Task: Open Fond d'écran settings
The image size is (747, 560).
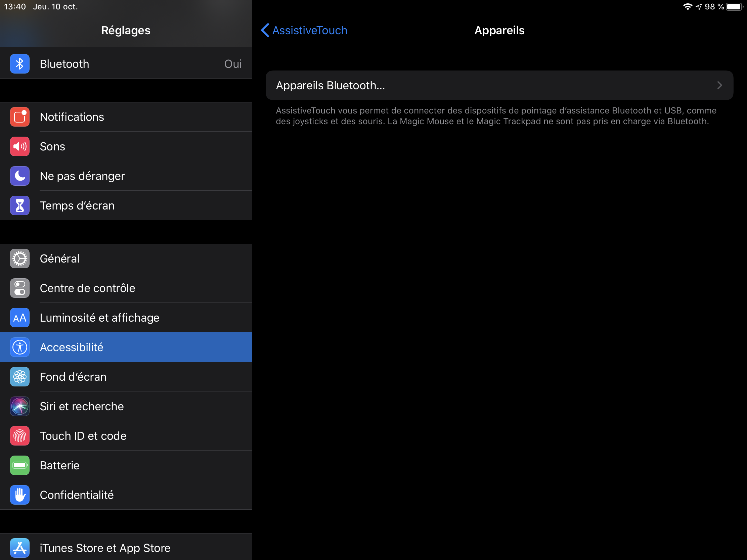Action: point(73,377)
